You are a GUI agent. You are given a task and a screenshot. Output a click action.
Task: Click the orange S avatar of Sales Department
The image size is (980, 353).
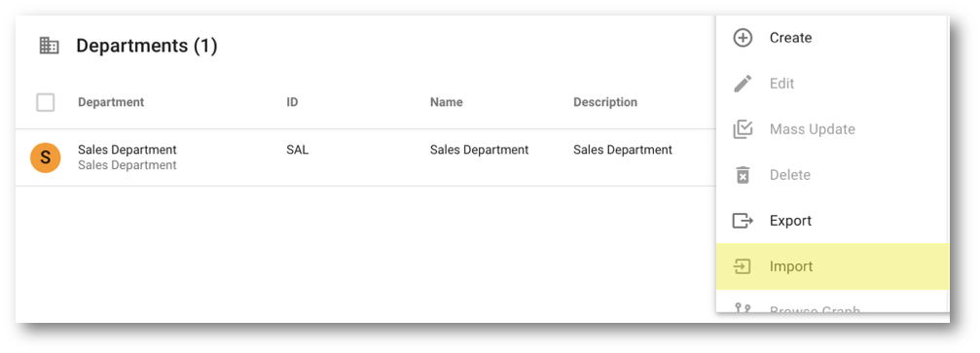pyautogui.click(x=46, y=158)
